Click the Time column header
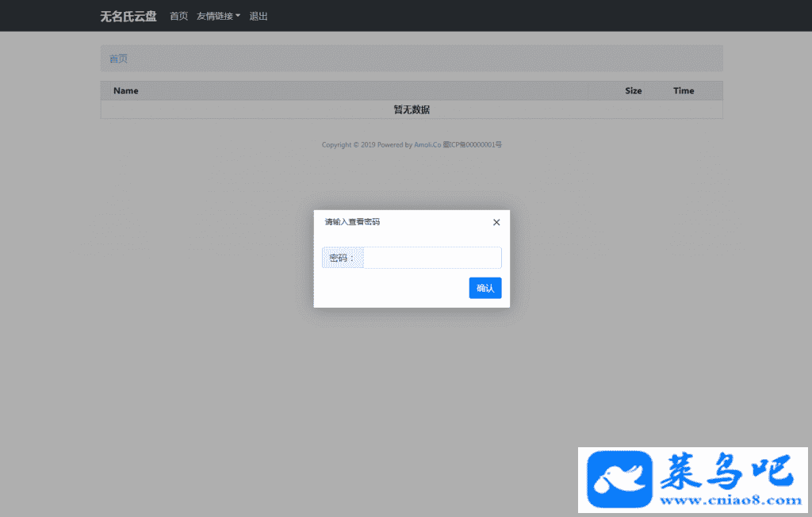 pyautogui.click(x=684, y=90)
